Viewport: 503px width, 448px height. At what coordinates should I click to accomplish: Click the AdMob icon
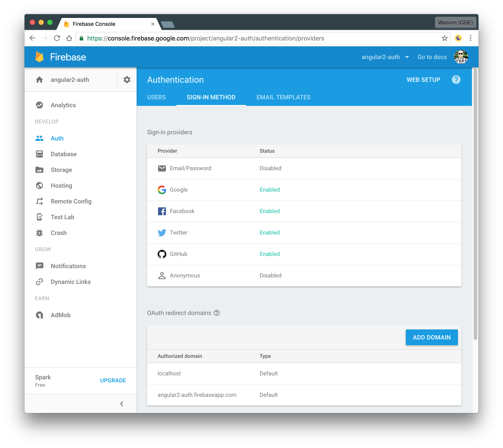39,315
